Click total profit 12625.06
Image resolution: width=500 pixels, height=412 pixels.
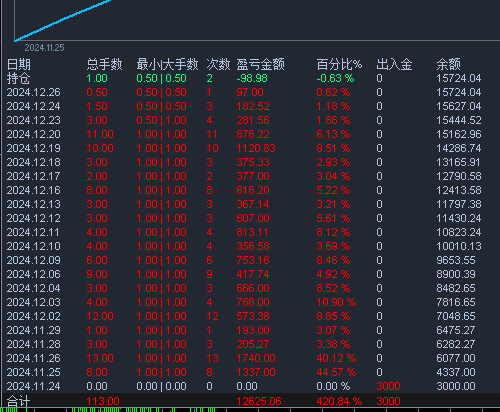pyautogui.click(x=259, y=401)
